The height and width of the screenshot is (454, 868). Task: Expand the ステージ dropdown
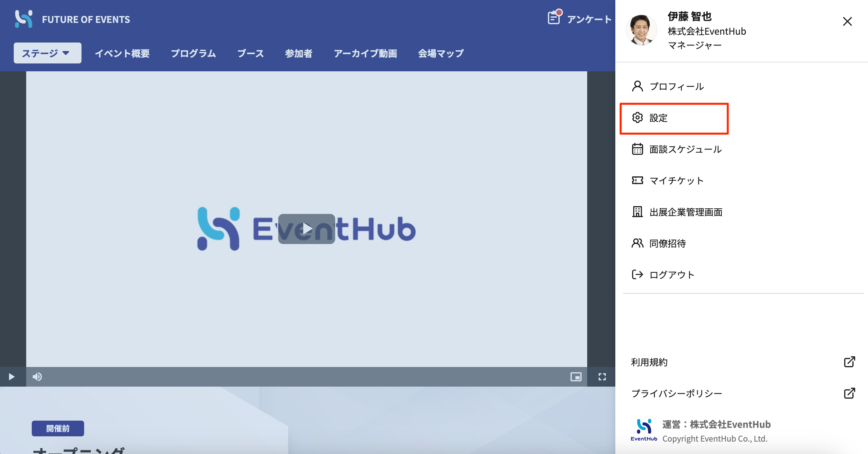47,53
